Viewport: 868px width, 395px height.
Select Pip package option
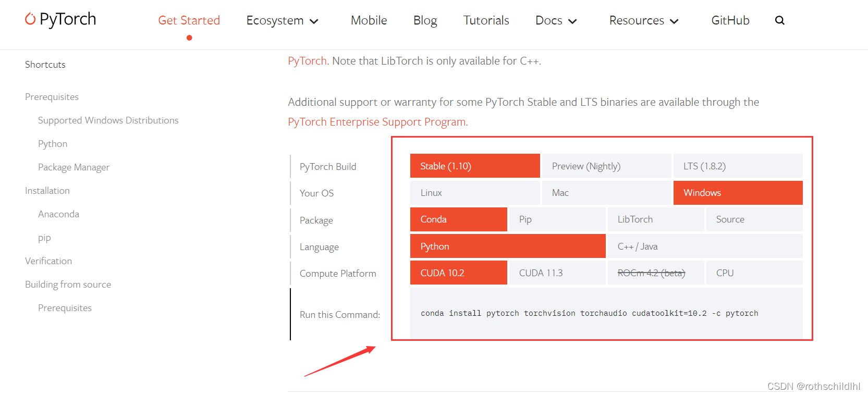coord(557,219)
